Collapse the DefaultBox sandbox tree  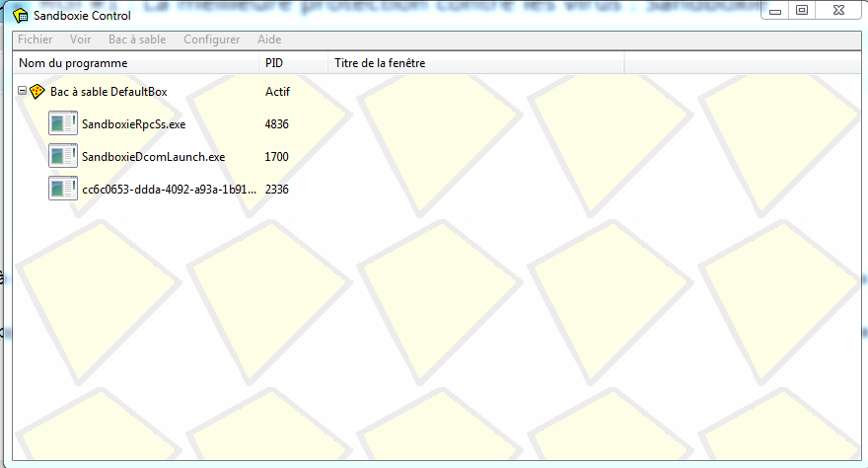pos(22,90)
